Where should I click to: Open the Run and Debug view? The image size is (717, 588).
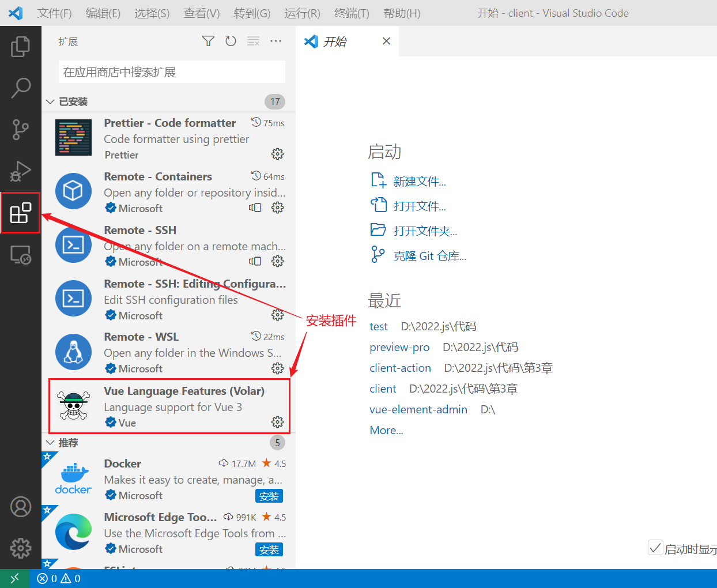[21, 171]
